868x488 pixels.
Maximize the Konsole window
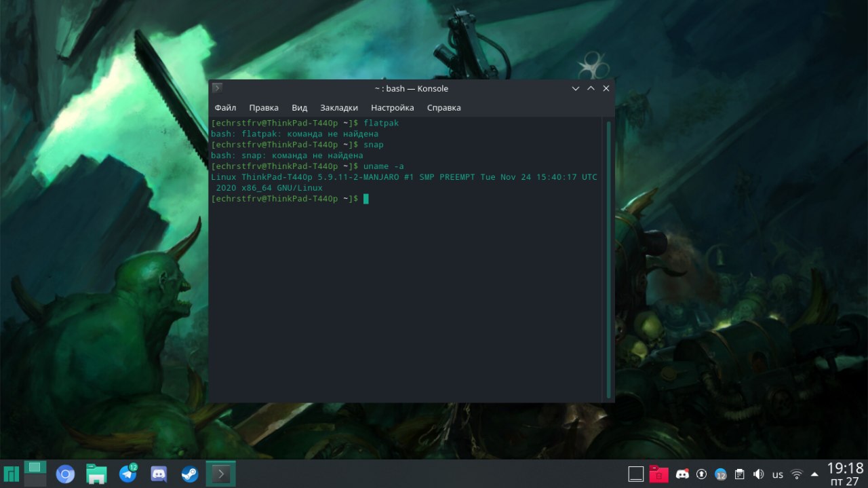coord(591,88)
